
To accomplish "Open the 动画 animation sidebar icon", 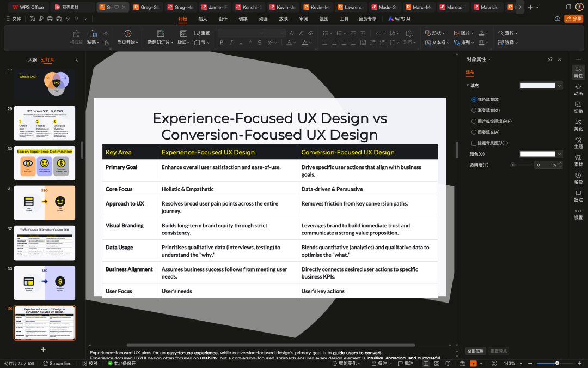I will click(578, 90).
